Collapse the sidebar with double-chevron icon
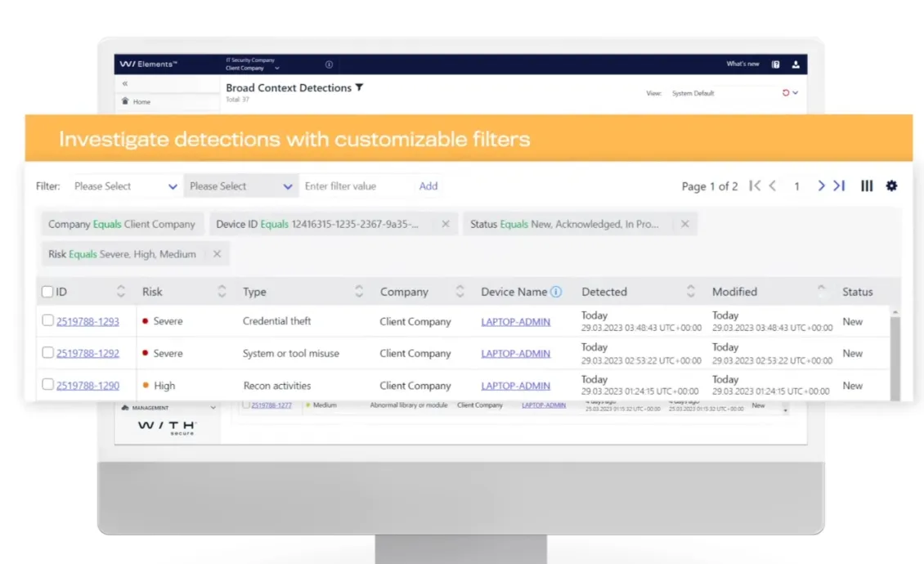Screen dimensions: 924x564 click(125, 83)
